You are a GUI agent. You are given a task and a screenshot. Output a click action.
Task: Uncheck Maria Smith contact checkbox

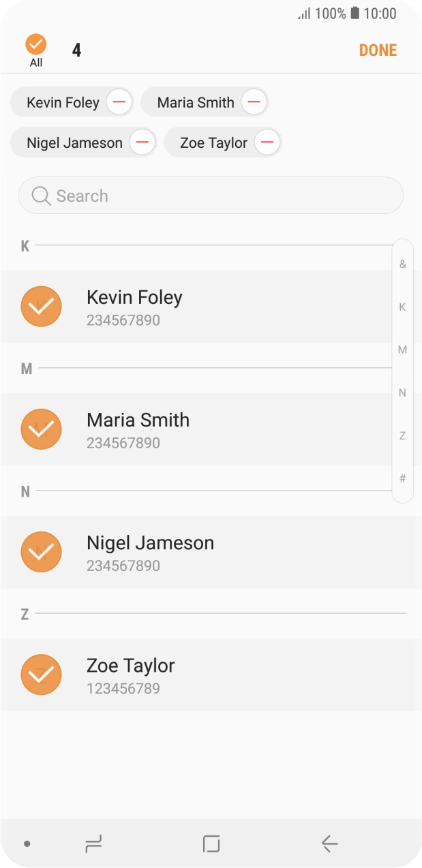coord(42,429)
